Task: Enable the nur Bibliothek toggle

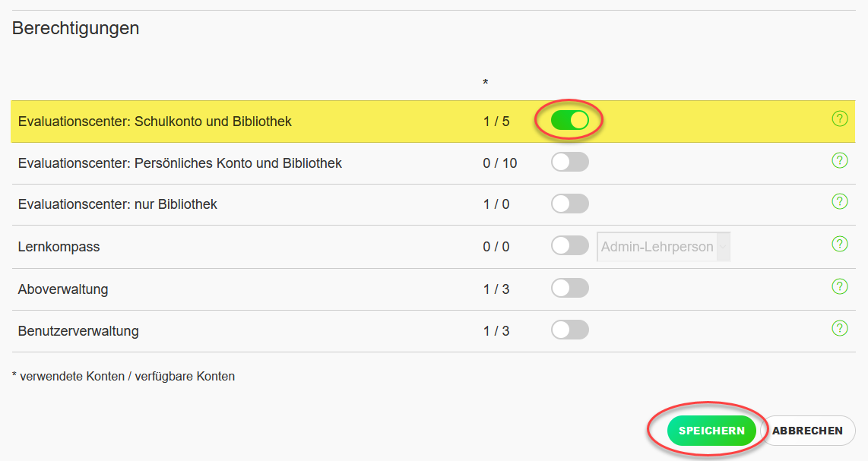Action: tap(569, 204)
